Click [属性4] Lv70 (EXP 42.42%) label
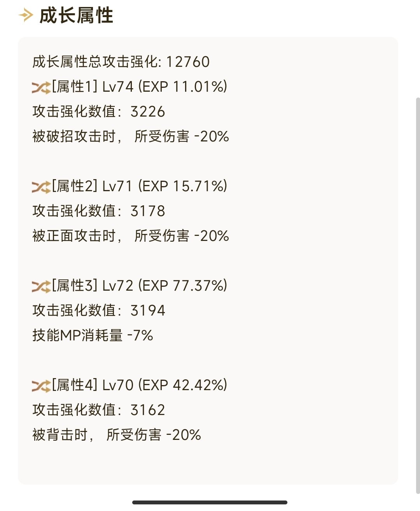 [x=140, y=385]
